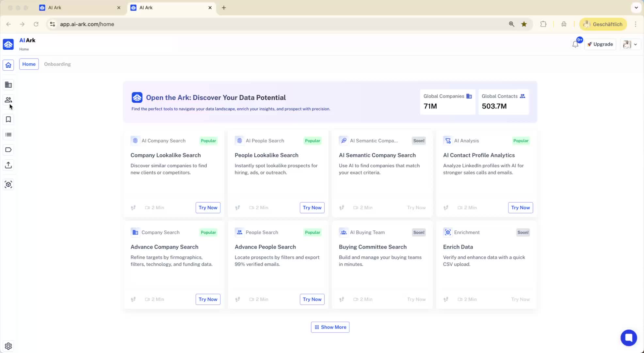The height and width of the screenshot is (353, 644).
Task: Open the lists icon in sidebar
Action: pos(8,135)
